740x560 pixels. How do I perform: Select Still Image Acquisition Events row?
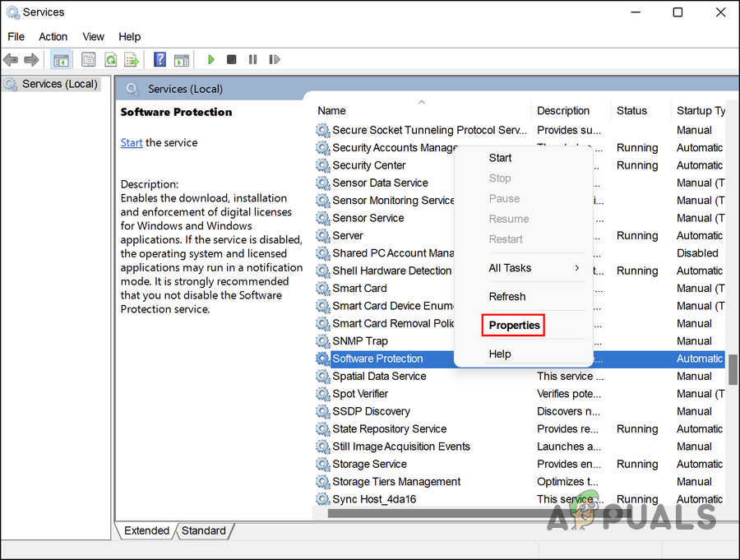click(520, 447)
